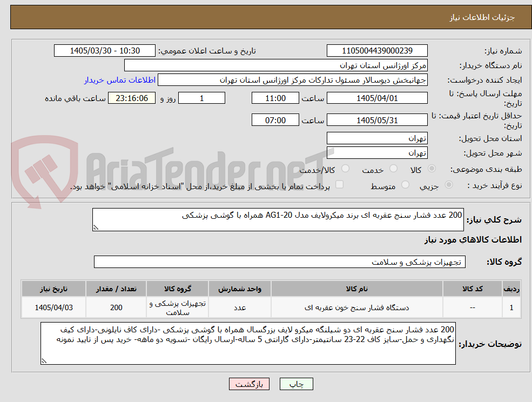Click the نام کالا column header
The image size is (532, 402).
(356, 289)
